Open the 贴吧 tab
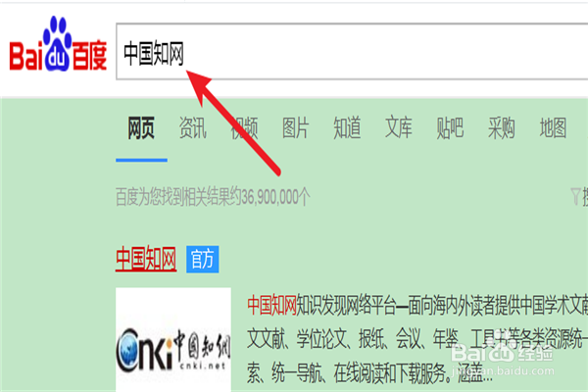588x392 pixels. [x=450, y=127]
